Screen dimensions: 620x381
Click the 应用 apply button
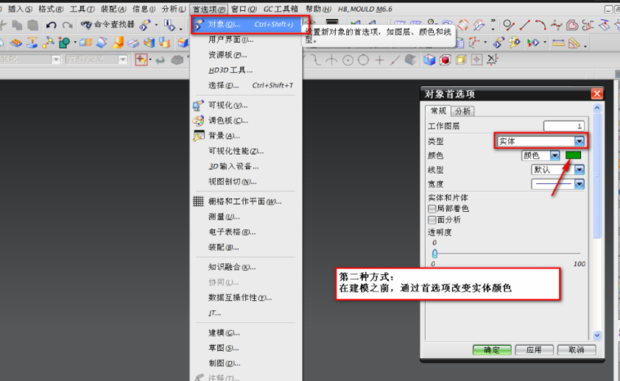click(534, 350)
